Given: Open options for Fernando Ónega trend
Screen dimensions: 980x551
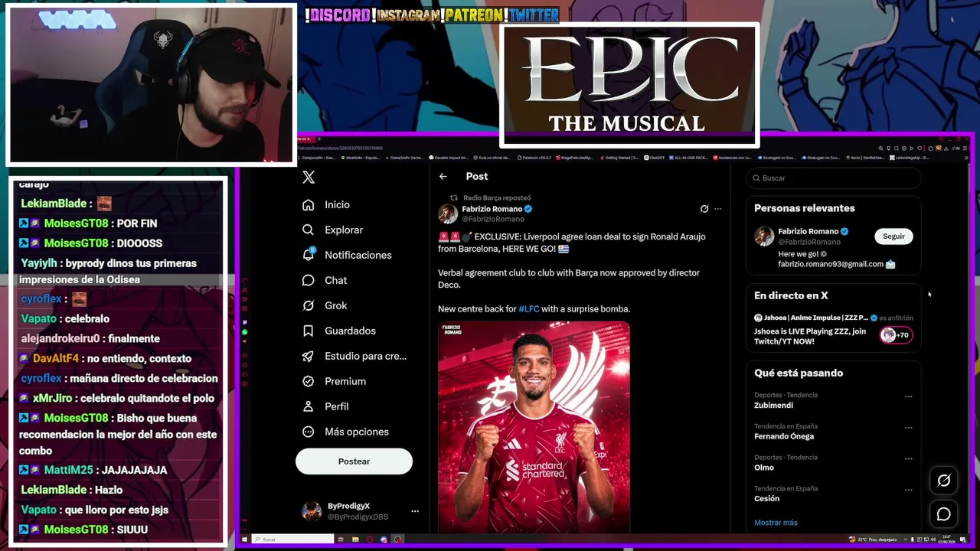Looking at the screenshot, I should 908,428.
